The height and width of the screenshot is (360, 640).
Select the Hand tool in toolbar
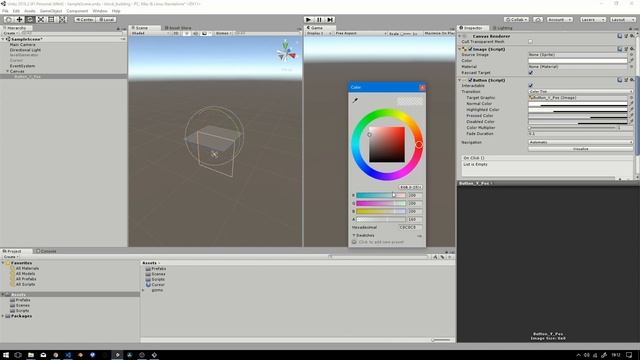[x=8, y=19]
